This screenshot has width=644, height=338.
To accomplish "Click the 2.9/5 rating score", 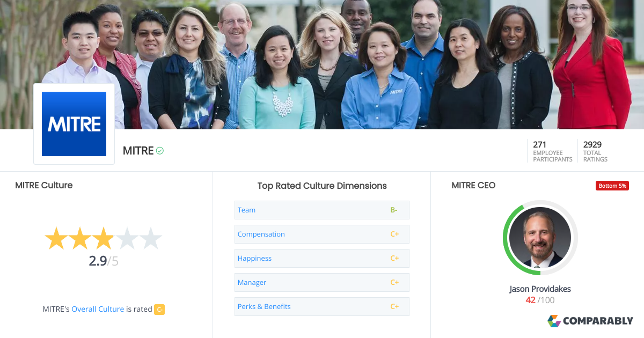I will click(x=104, y=261).
